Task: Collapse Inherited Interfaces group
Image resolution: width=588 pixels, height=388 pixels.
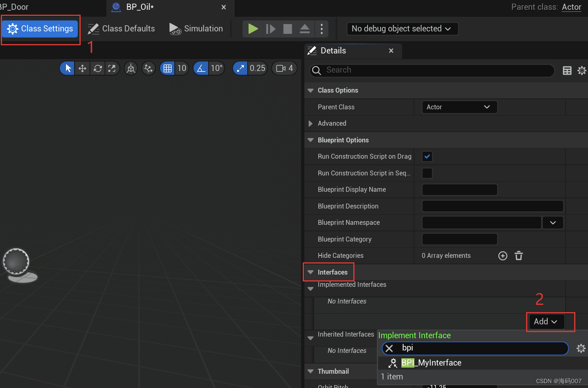Action: coord(311,338)
